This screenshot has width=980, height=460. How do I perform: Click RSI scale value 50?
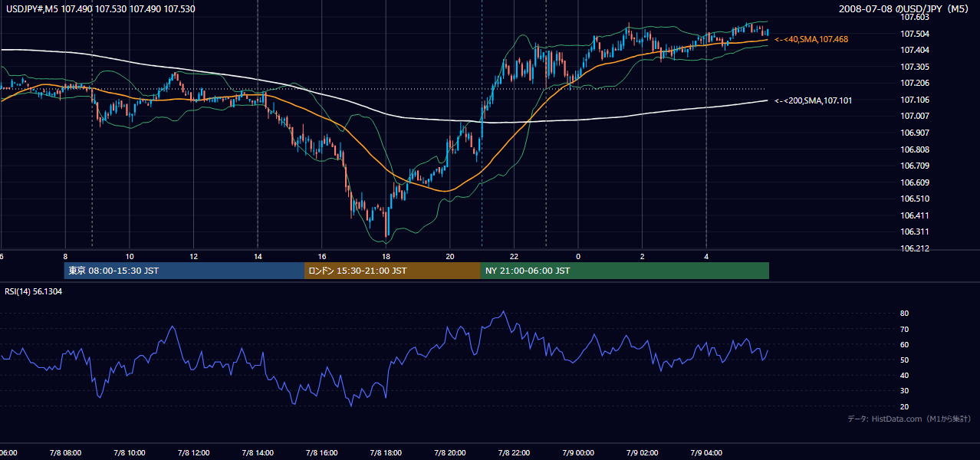905,360
